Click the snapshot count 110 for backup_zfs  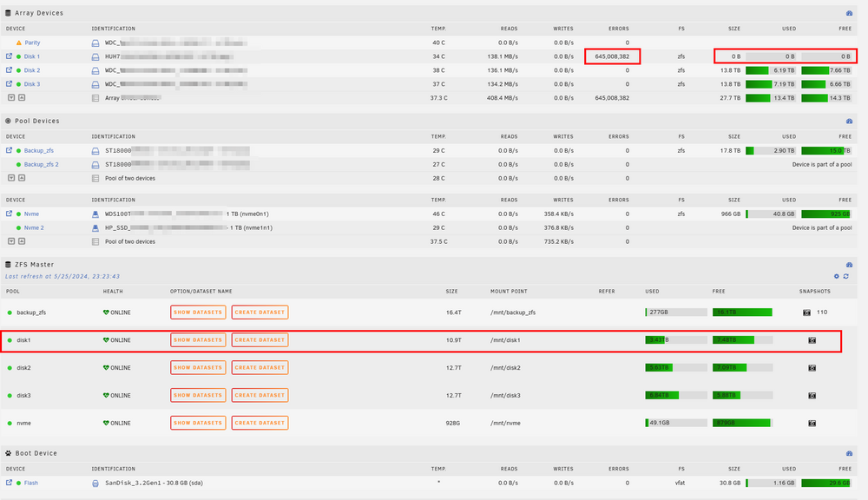[x=822, y=312]
